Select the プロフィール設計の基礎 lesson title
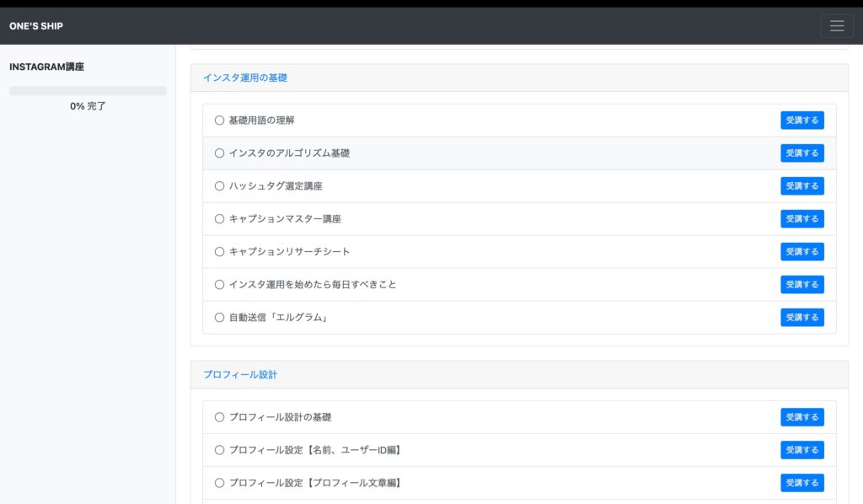Viewport: 863px width, 504px height. tap(280, 417)
